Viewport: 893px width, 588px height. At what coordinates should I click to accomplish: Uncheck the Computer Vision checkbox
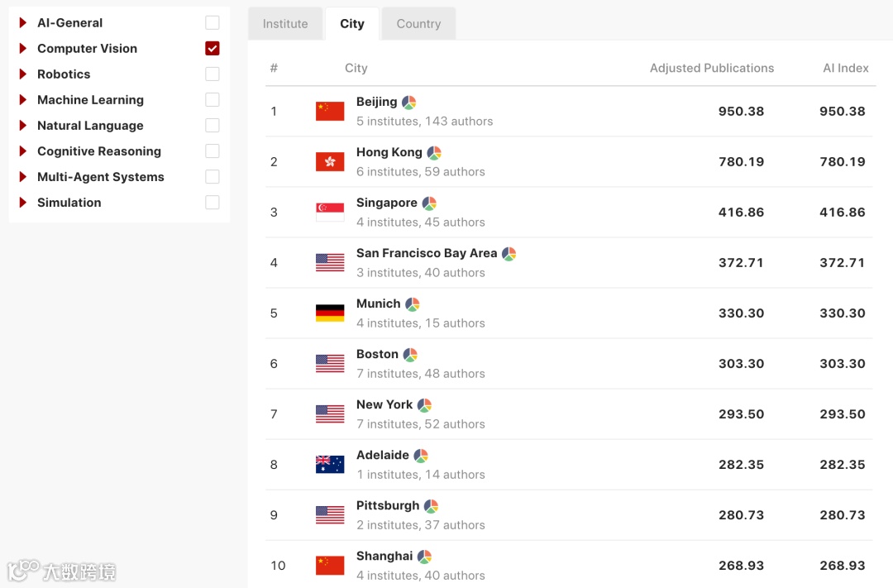[x=213, y=49]
